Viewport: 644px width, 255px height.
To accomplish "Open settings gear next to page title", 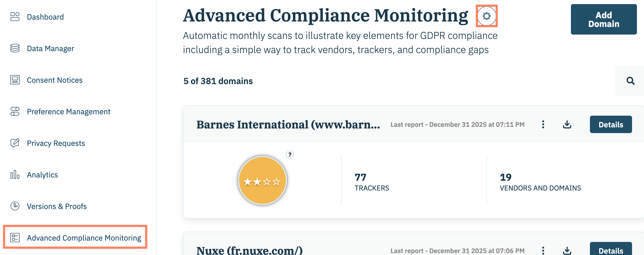I will click(486, 16).
